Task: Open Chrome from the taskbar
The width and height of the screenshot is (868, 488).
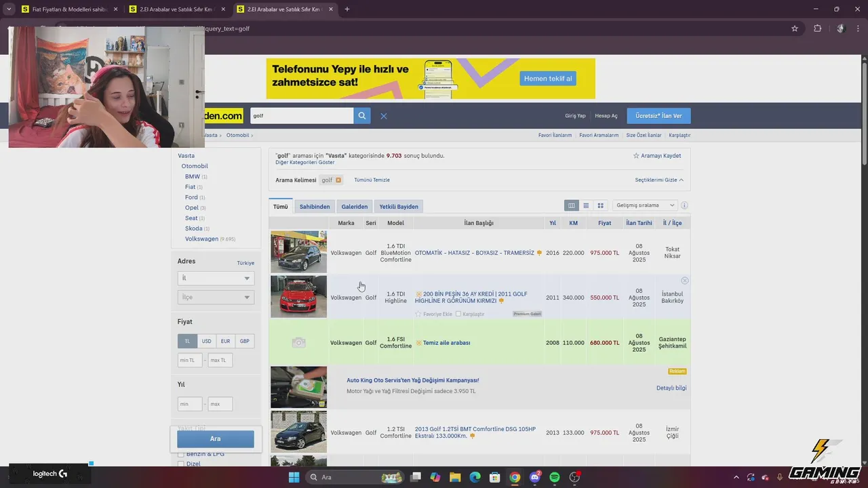Action: 515,477
